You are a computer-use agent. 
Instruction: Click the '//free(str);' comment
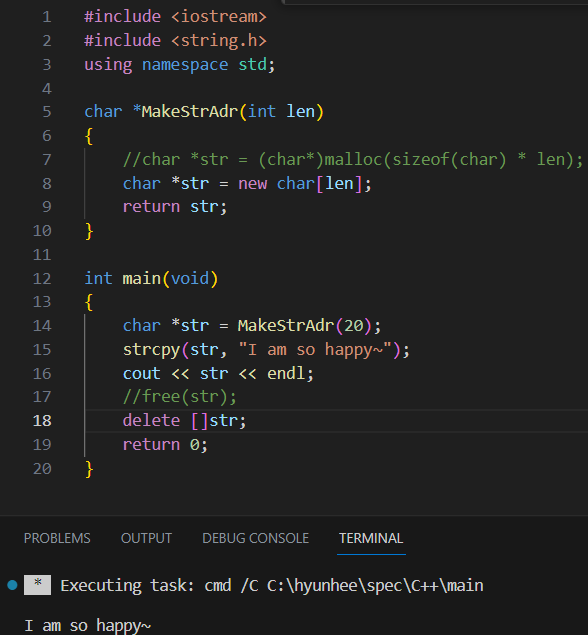(180, 396)
